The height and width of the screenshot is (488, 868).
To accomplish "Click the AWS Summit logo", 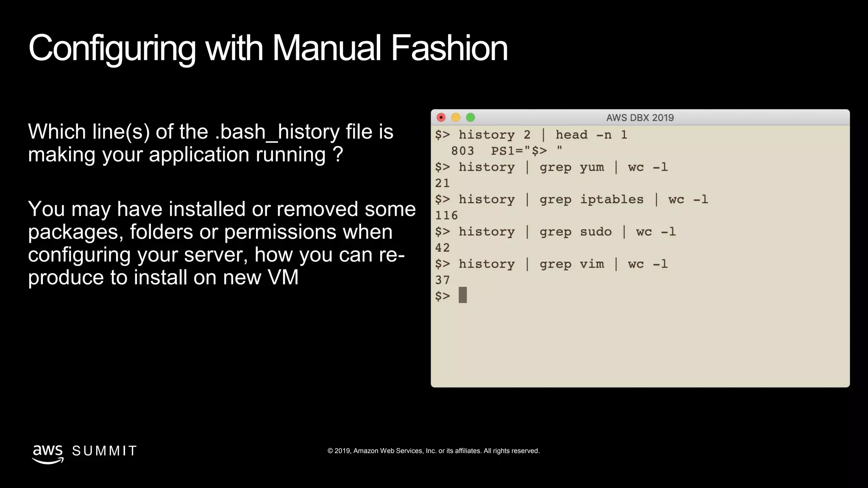I will point(84,453).
